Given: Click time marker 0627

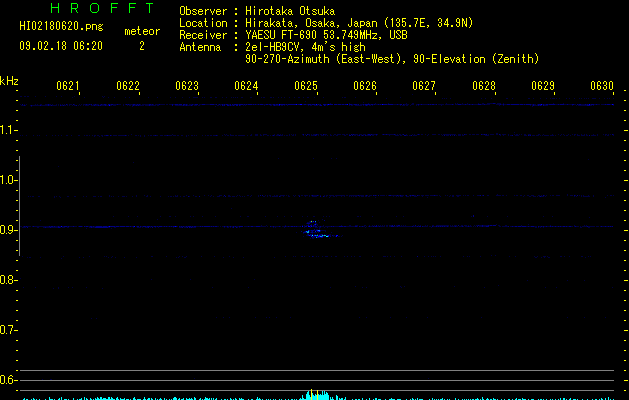Looking at the screenshot, I should [424, 86].
